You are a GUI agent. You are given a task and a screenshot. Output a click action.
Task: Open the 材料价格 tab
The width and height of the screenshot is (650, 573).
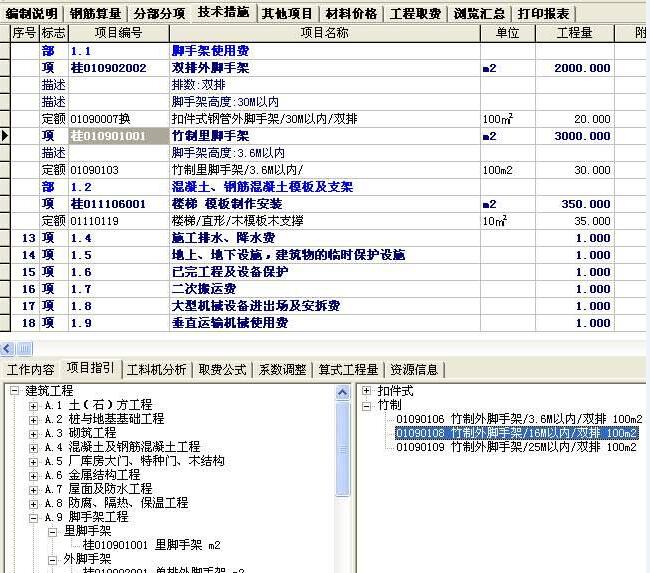pos(351,13)
